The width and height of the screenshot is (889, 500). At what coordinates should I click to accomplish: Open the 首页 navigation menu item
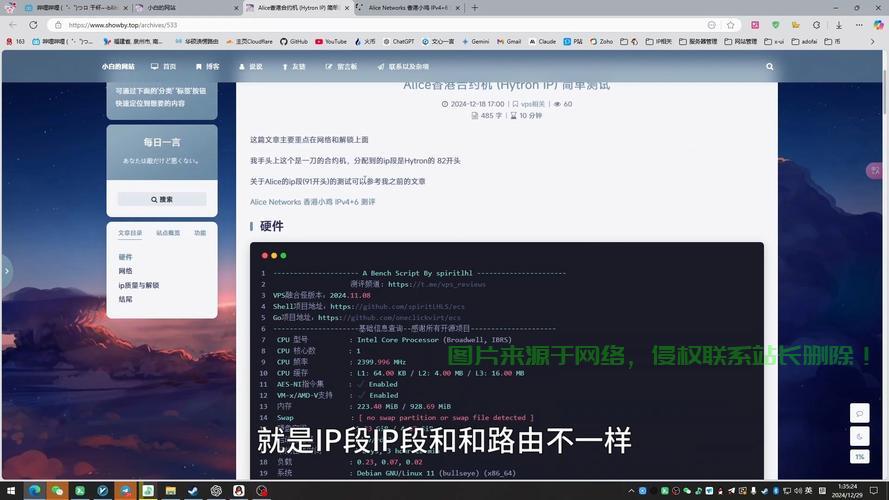[x=163, y=67]
